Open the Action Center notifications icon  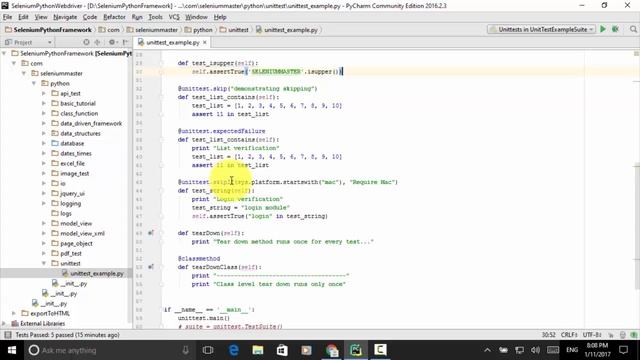click(x=624, y=350)
